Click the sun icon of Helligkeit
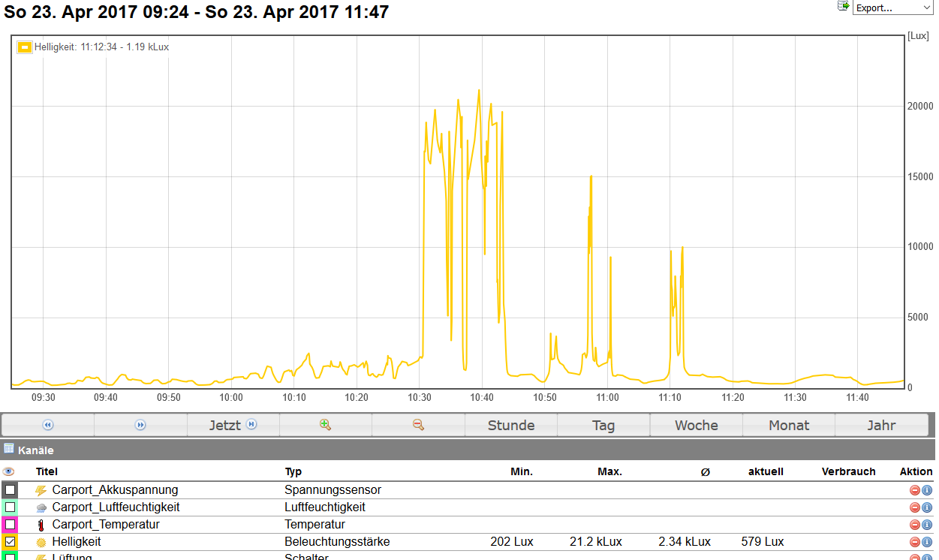The width and height of the screenshot is (939, 560). coord(41,542)
